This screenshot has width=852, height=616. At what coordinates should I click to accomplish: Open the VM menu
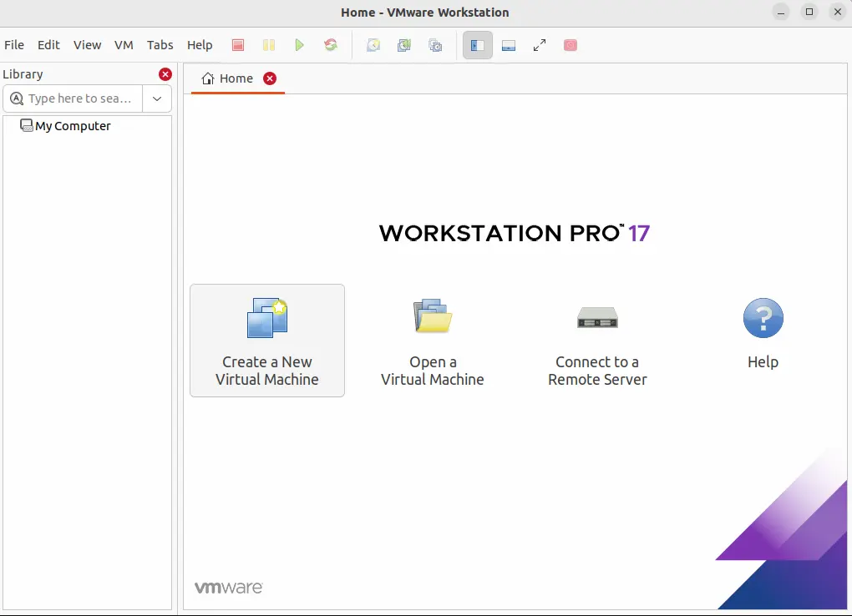tap(124, 45)
